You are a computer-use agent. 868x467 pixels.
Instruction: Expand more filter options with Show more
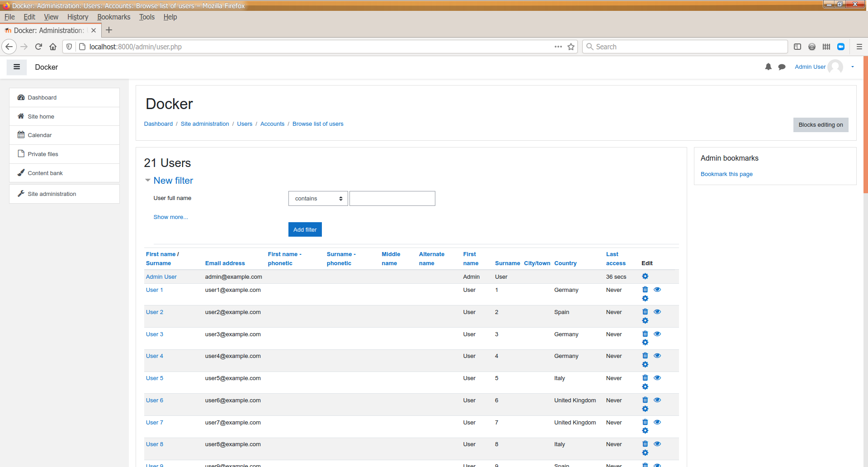[170, 217]
